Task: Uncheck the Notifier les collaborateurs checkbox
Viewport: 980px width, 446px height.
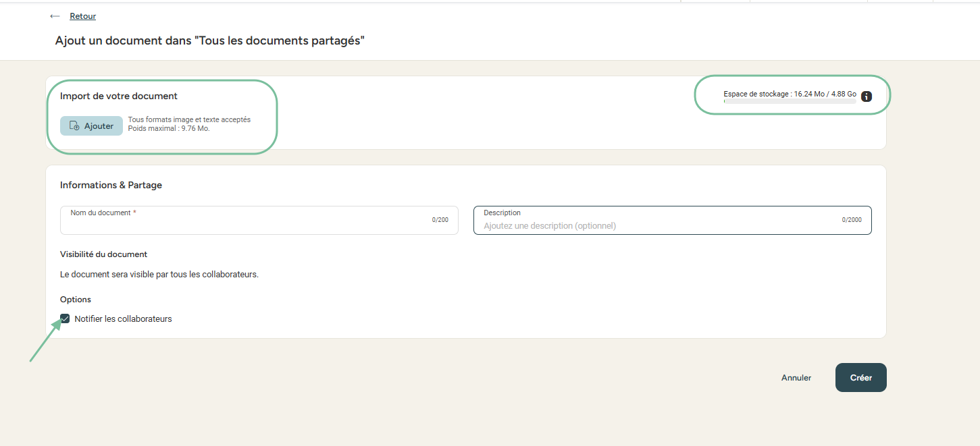Action: pyautogui.click(x=65, y=318)
